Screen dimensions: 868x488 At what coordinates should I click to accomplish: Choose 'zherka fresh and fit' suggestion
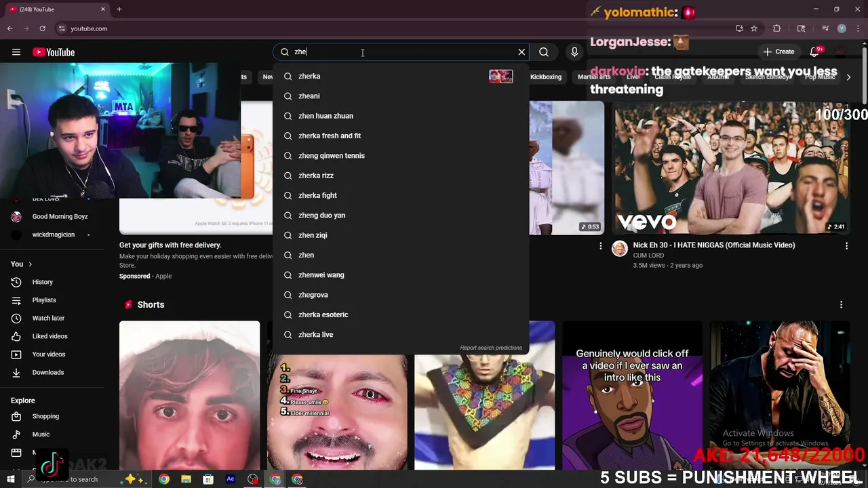tap(400, 136)
